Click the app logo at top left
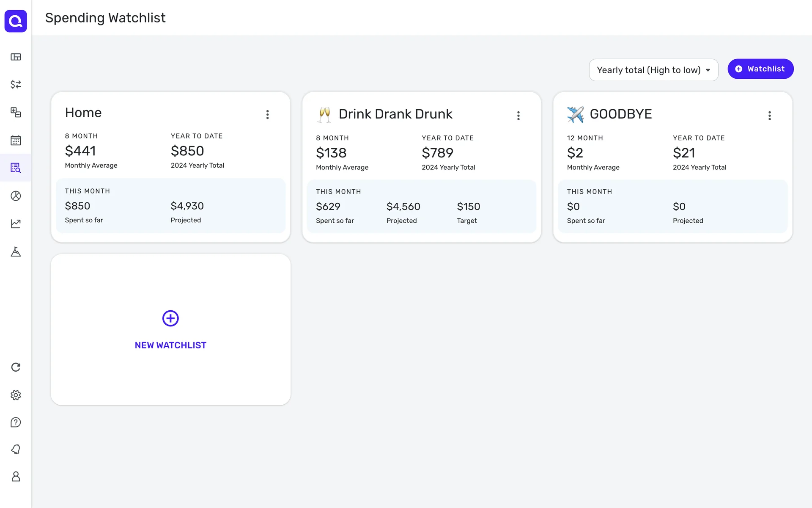The height and width of the screenshot is (508, 812). 16,21
